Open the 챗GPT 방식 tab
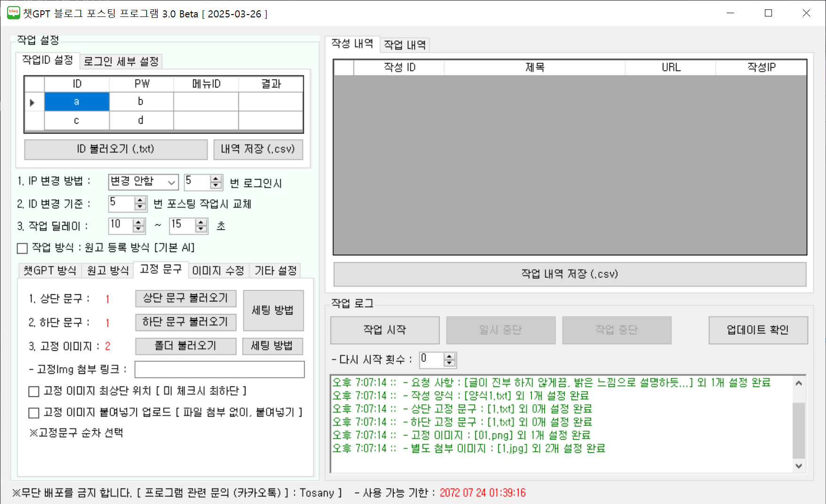Viewport: 826px width, 504px height. 50,270
